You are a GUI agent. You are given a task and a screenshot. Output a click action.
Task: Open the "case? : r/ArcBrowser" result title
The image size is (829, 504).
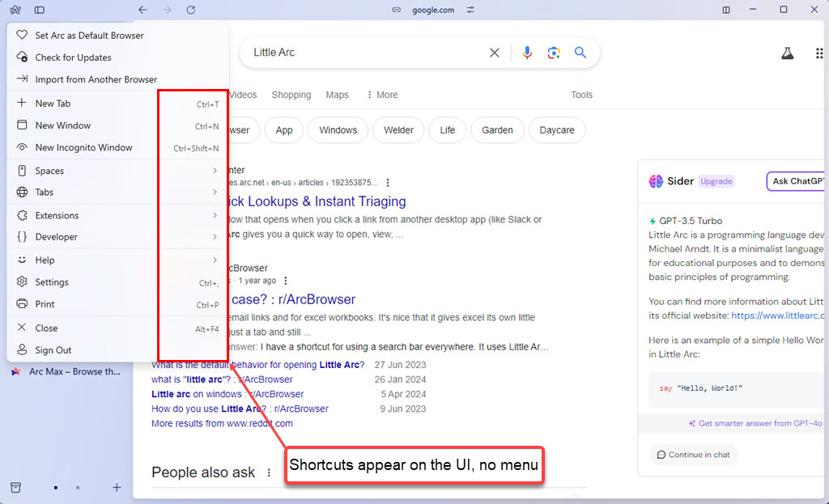tap(293, 299)
